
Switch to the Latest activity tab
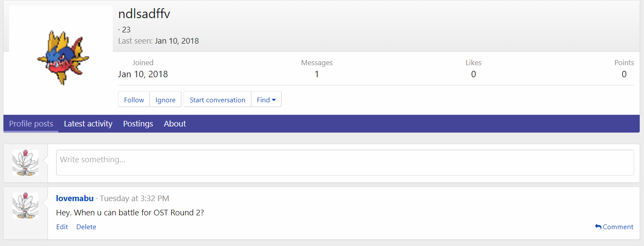[88, 124]
